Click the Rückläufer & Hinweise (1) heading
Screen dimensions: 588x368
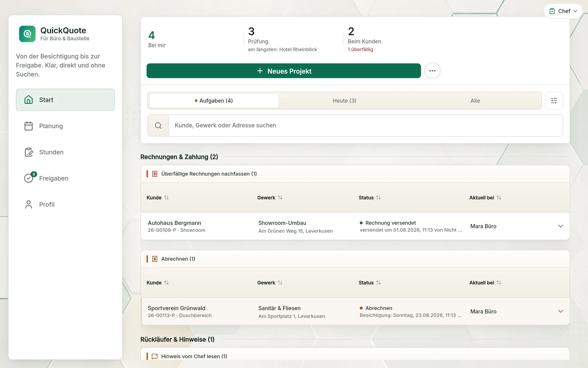tap(177, 339)
